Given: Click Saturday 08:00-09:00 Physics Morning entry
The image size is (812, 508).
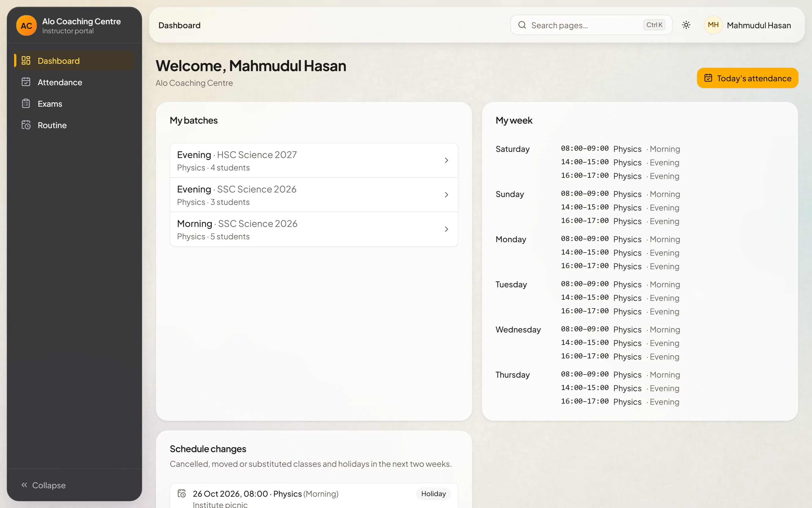Looking at the screenshot, I should pyautogui.click(x=620, y=149).
